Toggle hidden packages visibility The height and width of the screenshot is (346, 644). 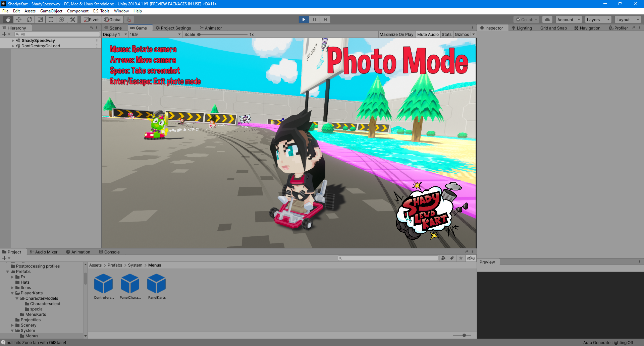tap(471, 258)
